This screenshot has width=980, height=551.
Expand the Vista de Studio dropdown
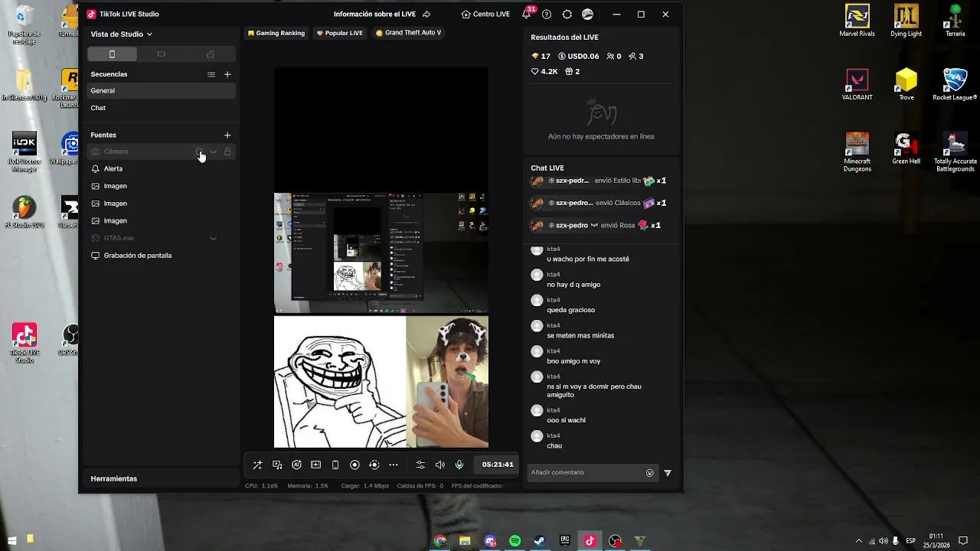pyautogui.click(x=122, y=34)
